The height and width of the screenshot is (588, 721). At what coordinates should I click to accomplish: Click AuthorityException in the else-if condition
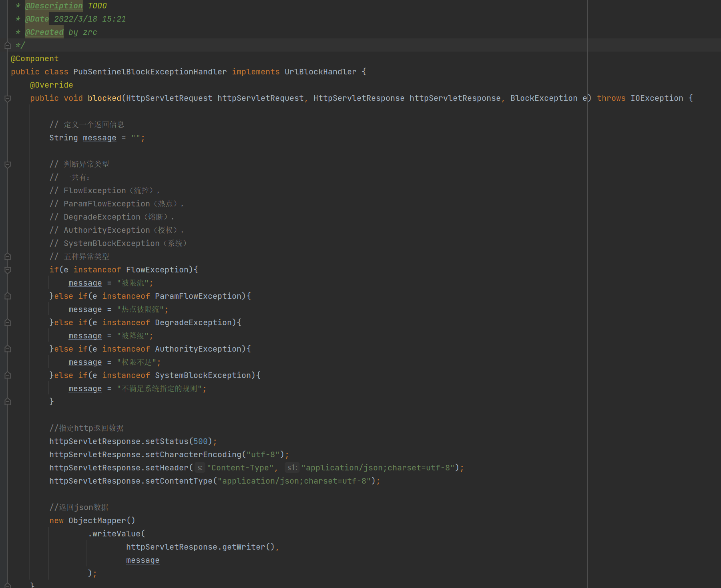[x=198, y=349]
